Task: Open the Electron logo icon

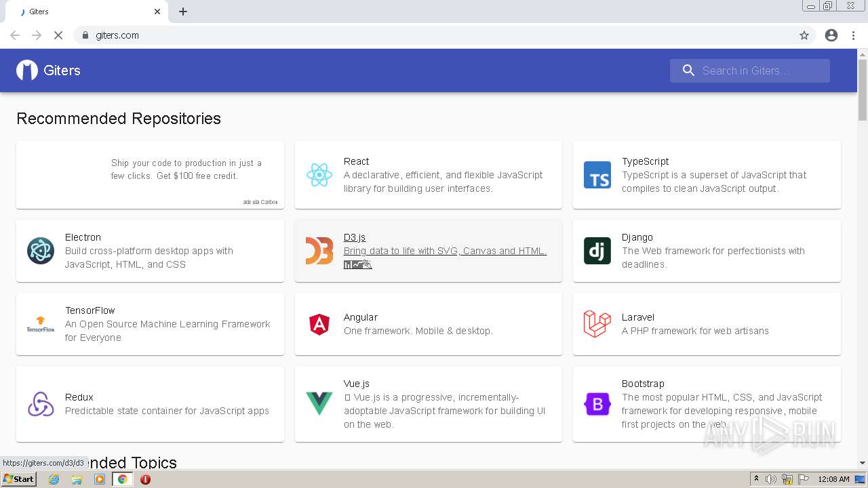Action: point(41,251)
